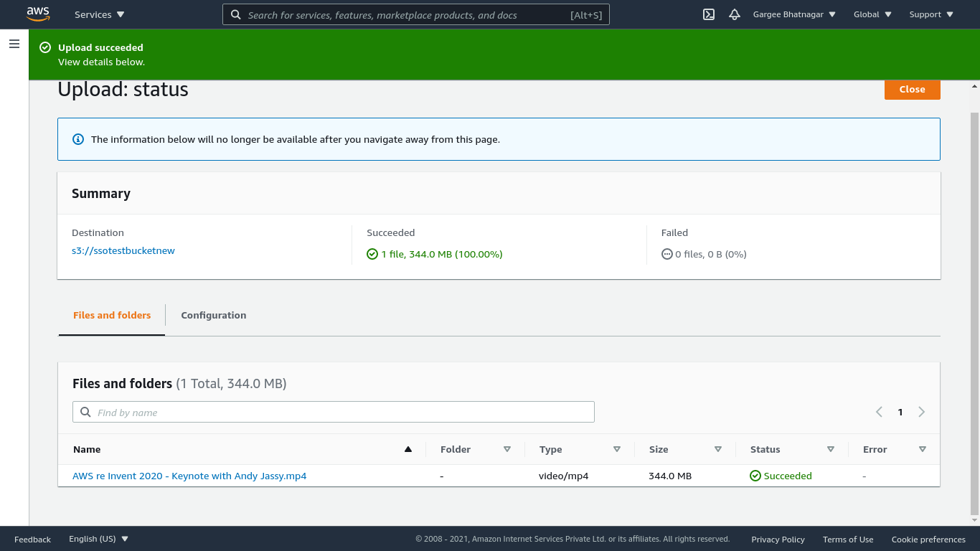Click the info icon in the notice banner

pyautogui.click(x=78, y=139)
